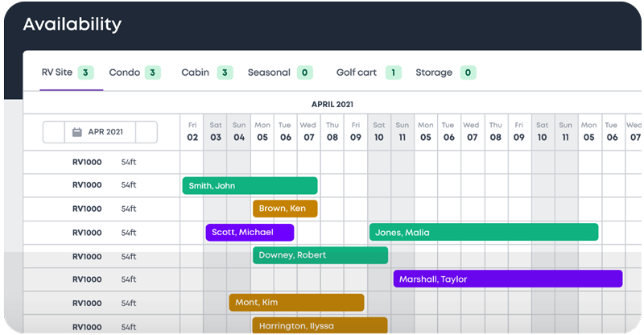The image size is (644, 335).
Task: Open the Jones, Malia reservation
Action: pos(484,232)
